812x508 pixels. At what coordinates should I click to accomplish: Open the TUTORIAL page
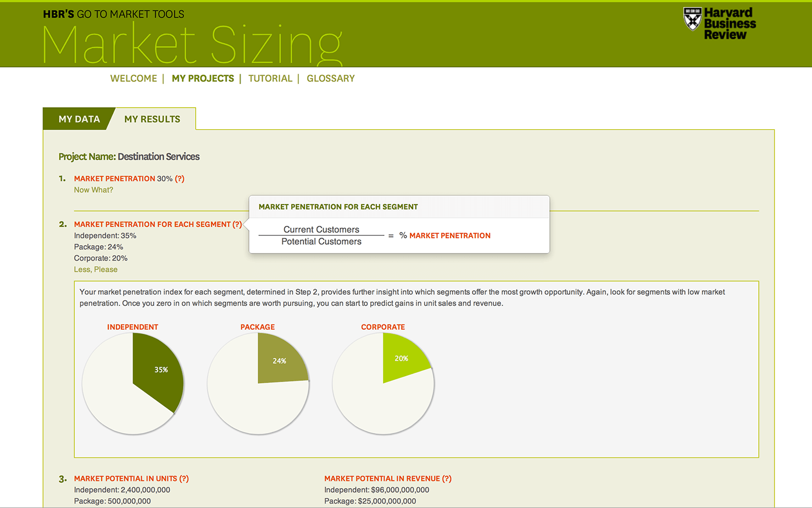[x=270, y=78]
